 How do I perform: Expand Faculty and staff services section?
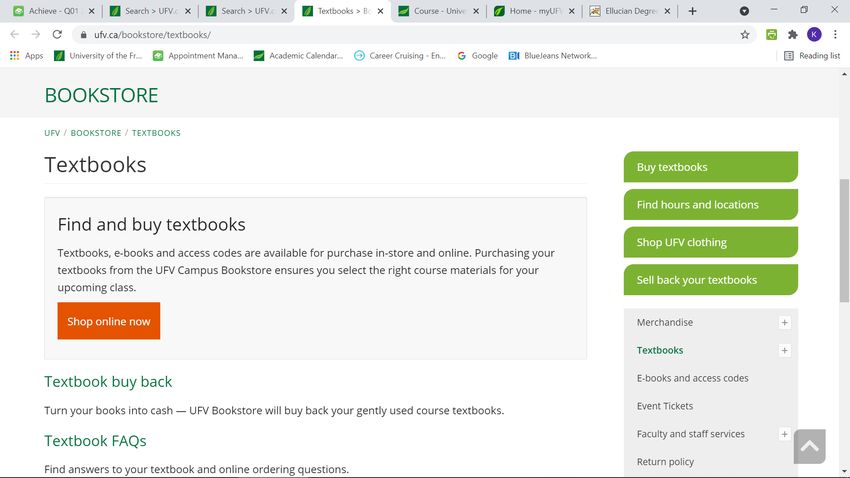784,434
